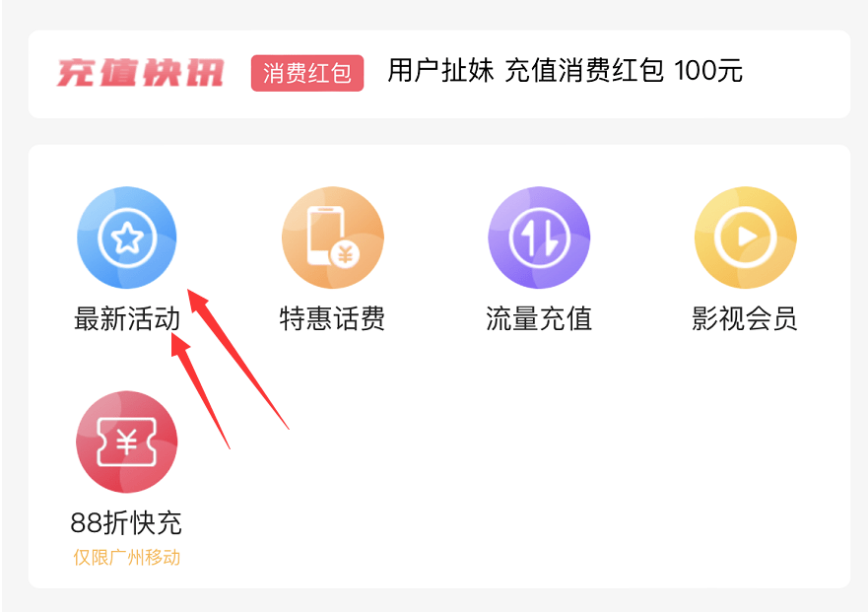Select the 流量充值 text label
The height and width of the screenshot is (612, 868).
pos(539,318)
